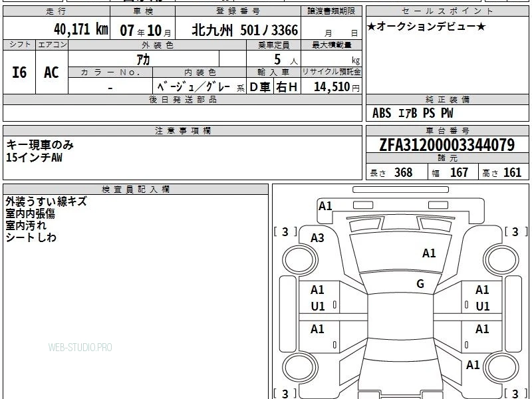The image size is (532, 399).
Task: Click inspector remark 室内汚れ
Action: point(26,225)
